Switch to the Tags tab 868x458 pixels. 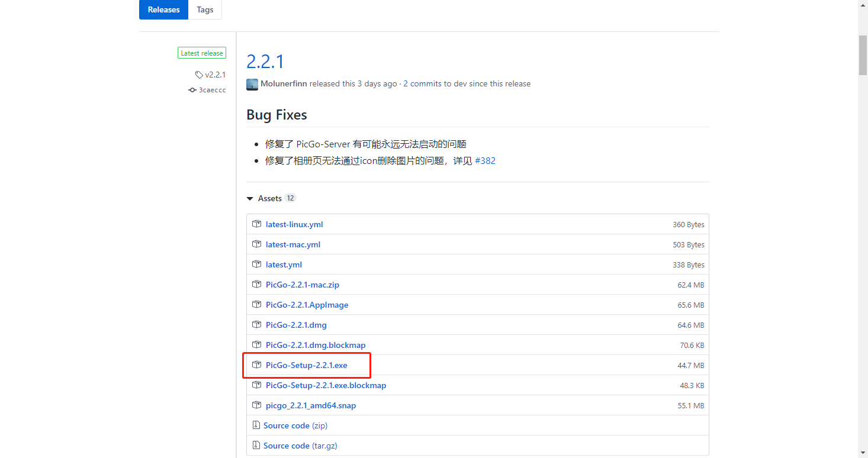[x=205, y=9]
